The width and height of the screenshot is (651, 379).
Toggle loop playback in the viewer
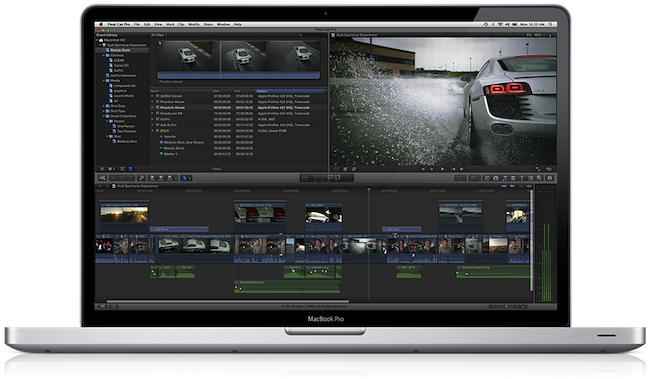pos(549,169)
